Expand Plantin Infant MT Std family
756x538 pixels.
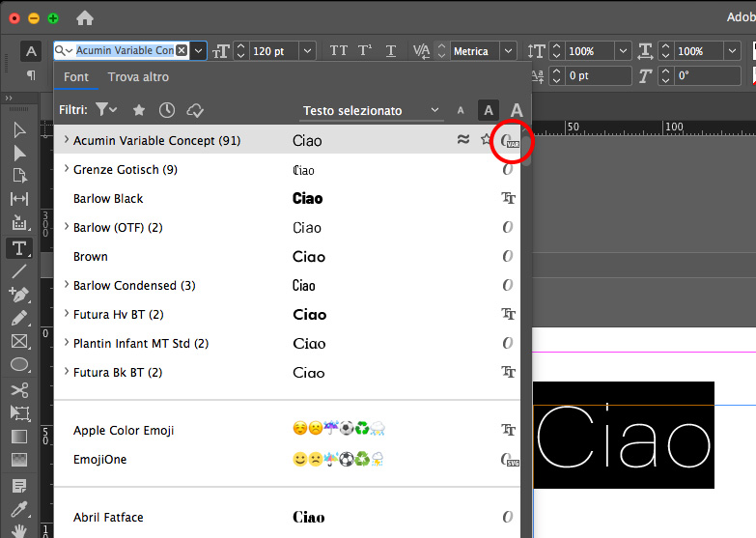(67, 342)
